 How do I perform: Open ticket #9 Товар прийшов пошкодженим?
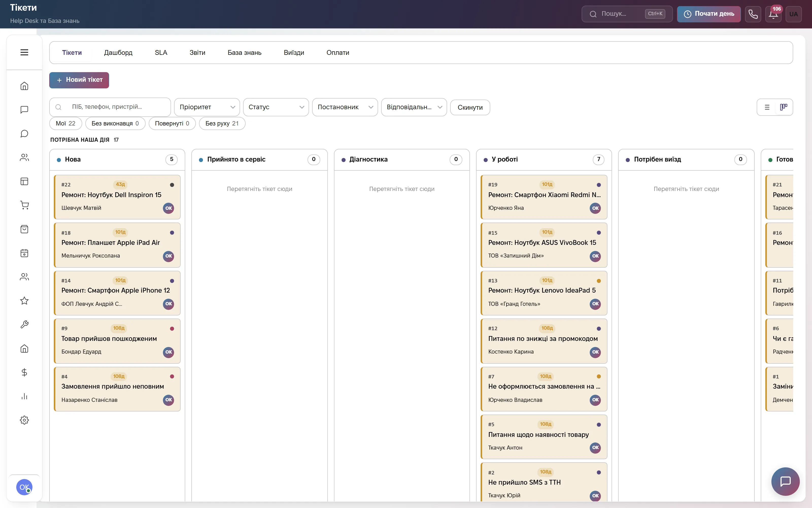tap(117, 341)
